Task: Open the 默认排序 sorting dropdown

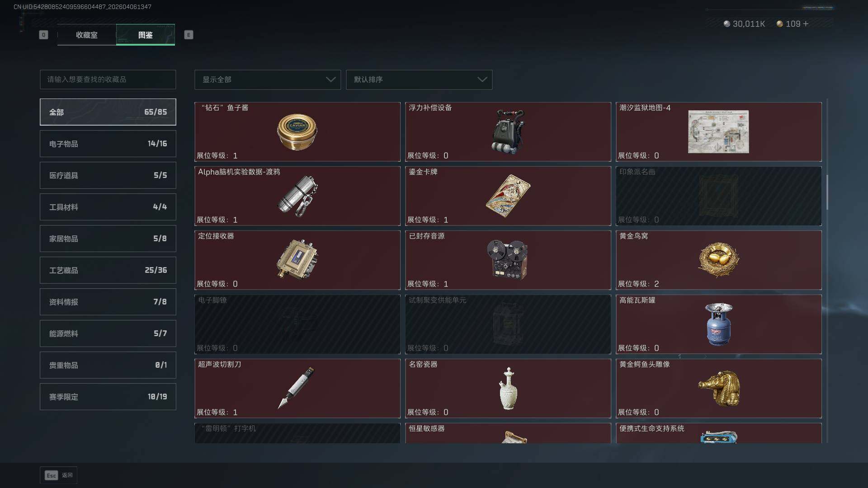Action: [x=419, y=80]
